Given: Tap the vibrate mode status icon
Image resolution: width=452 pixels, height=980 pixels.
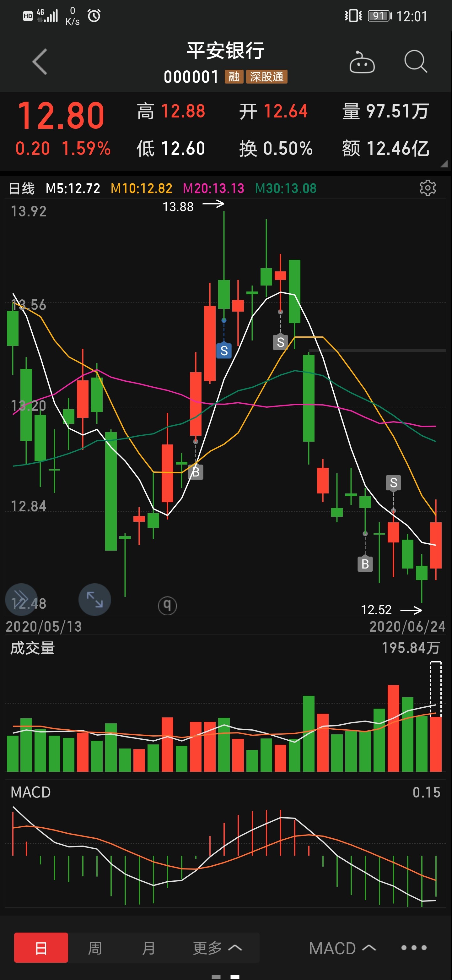Looking at the screenshot, I should pos(353,16).
